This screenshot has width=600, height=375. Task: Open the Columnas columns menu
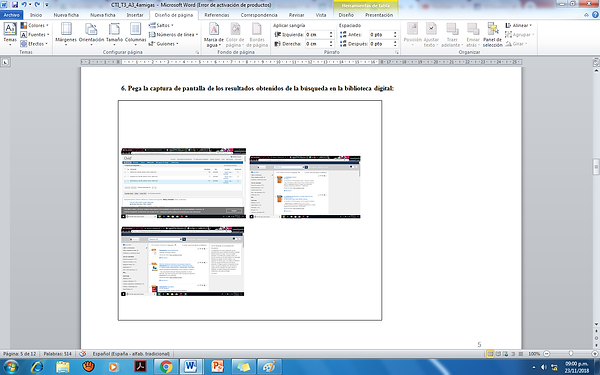click(x=135, y=34)
